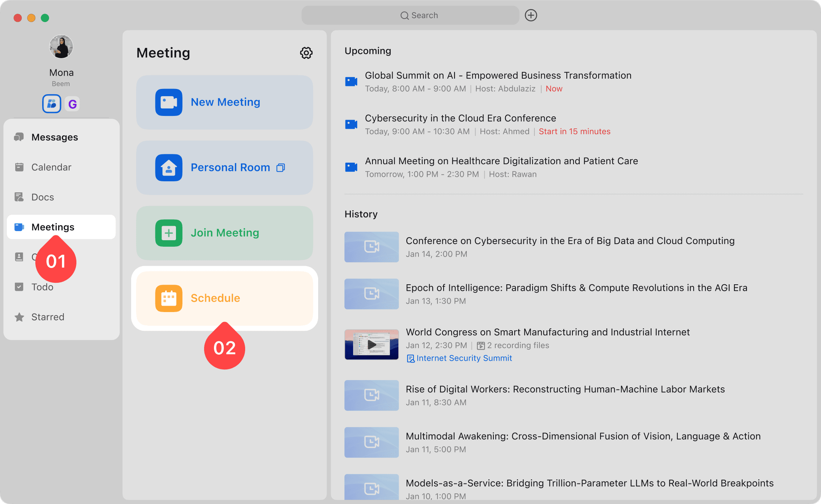821x504 pixels.
Task: Play World Congress recording thumbnail
Action: (371, 345)
